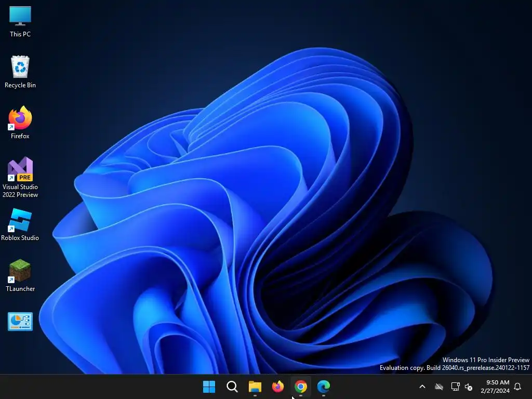The height and width of the screenshot is (399, 532).
Task: Open the Windows Start menu
Action: (x=209, y=387)
